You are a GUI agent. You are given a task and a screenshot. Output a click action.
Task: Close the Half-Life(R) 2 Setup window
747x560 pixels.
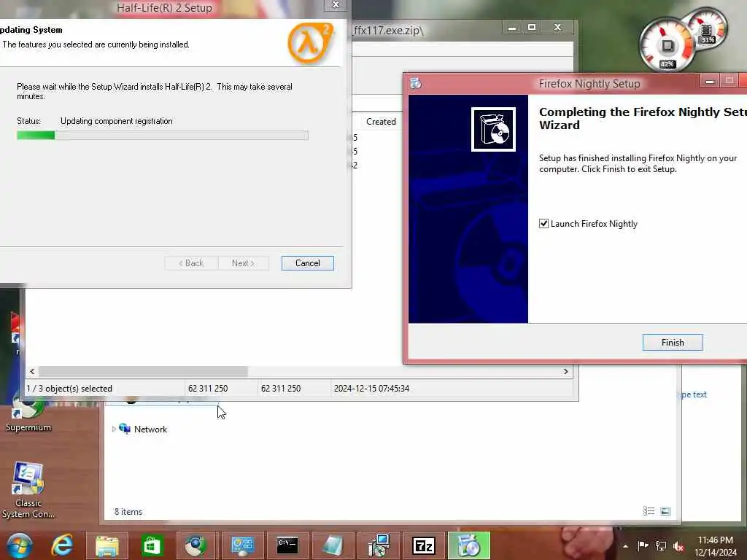point(336,5)
